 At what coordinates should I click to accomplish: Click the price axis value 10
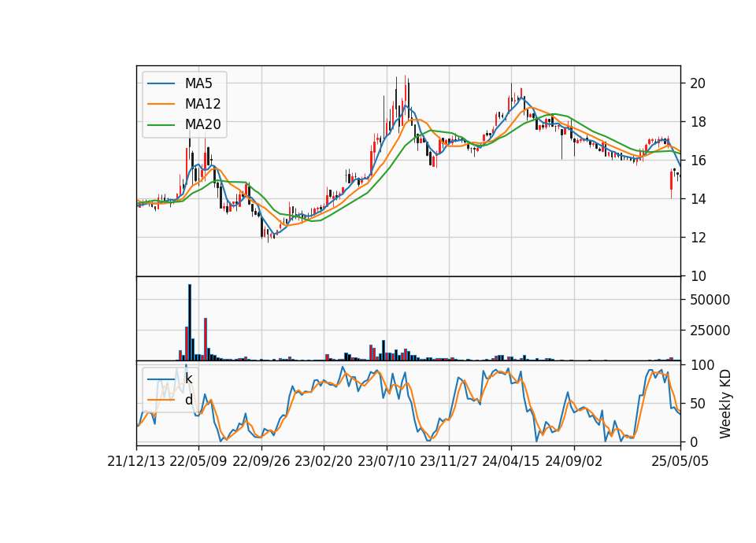point(698,276)
